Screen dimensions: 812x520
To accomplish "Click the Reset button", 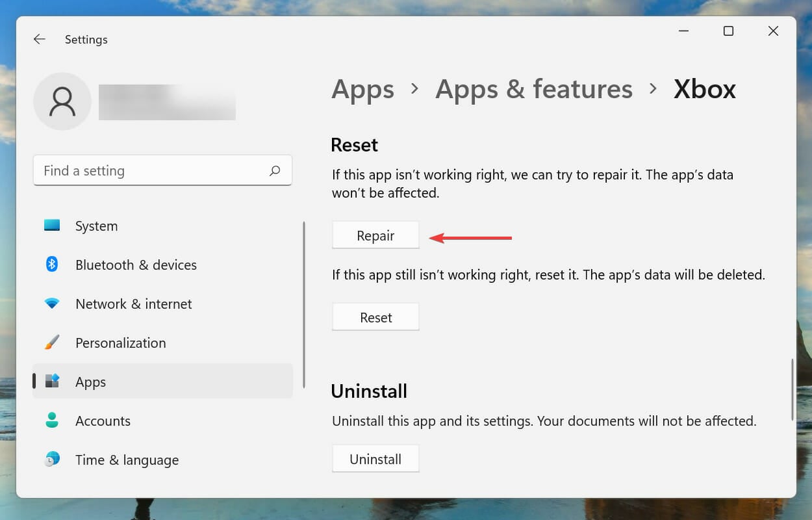I will tap(375, 317).
